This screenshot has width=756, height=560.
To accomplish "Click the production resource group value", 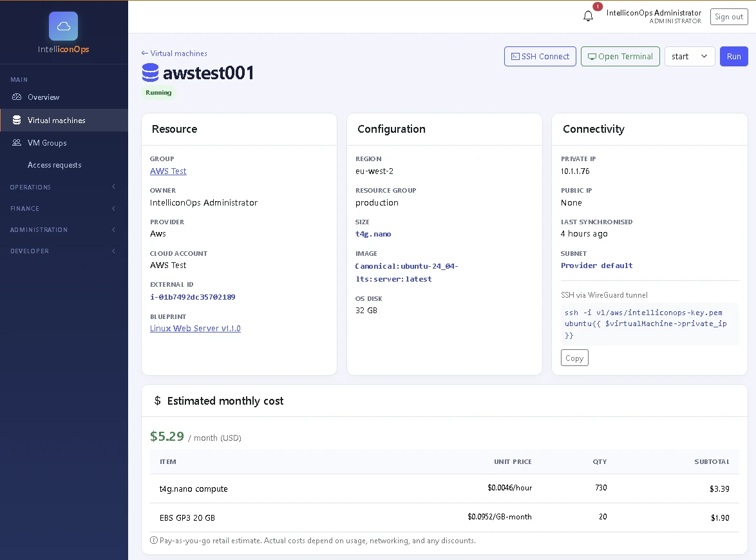I will pyautogui.click(x=377, y=202).
